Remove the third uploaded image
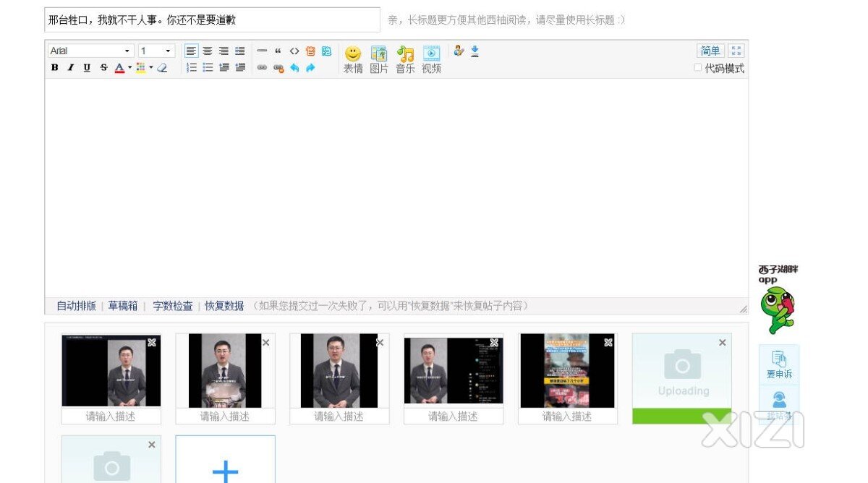This screenshot has width=868, height=483. [x=380, y=342]
